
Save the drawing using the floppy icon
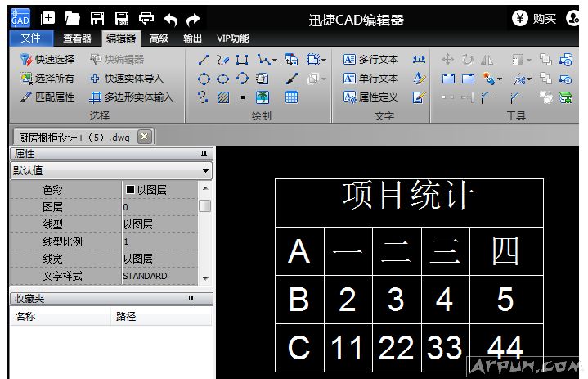(x=97, y=18)
